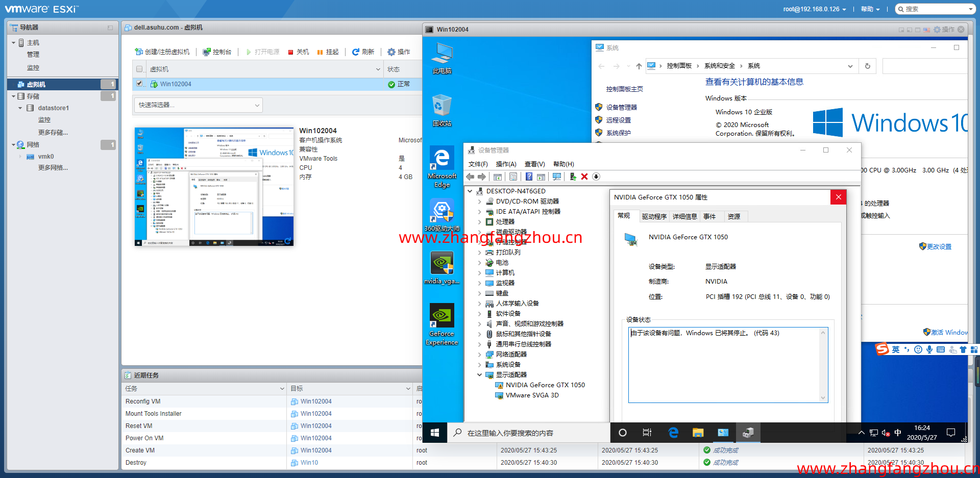Collapse Storage node in navigator
Image resolution: width=980 pixels, height=478 pixels.
13,96
